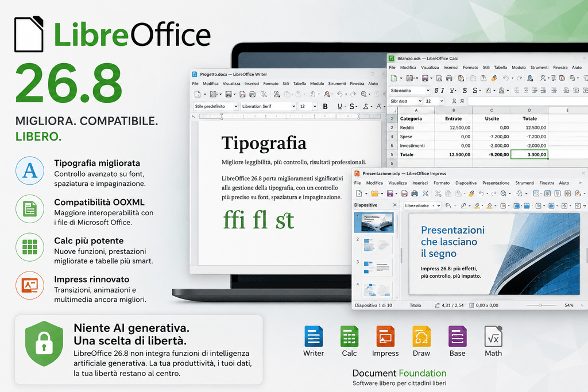Click the purple Base application icon
588x392 pixels.
click(457, 336)
